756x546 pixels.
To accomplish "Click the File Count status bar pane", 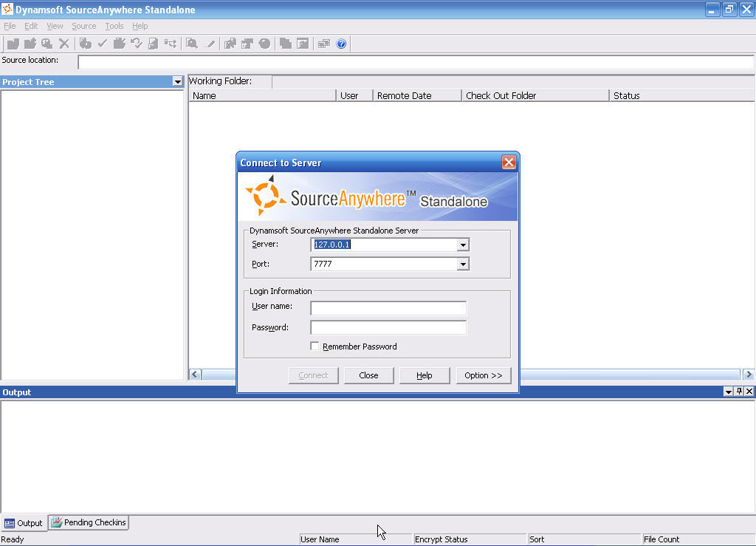I will (698, 539).
